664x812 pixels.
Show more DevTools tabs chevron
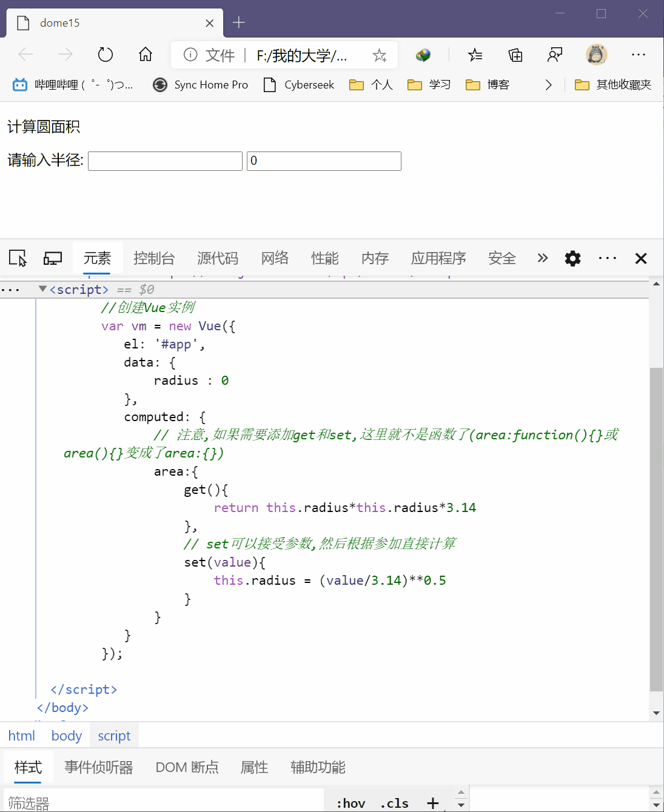(543, 259)
